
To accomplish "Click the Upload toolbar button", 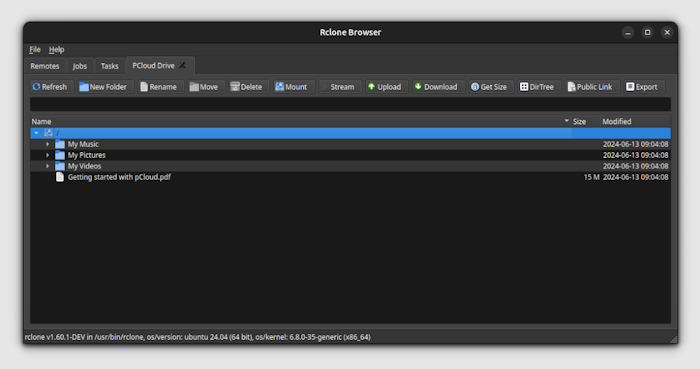I will tap(384, 87).
